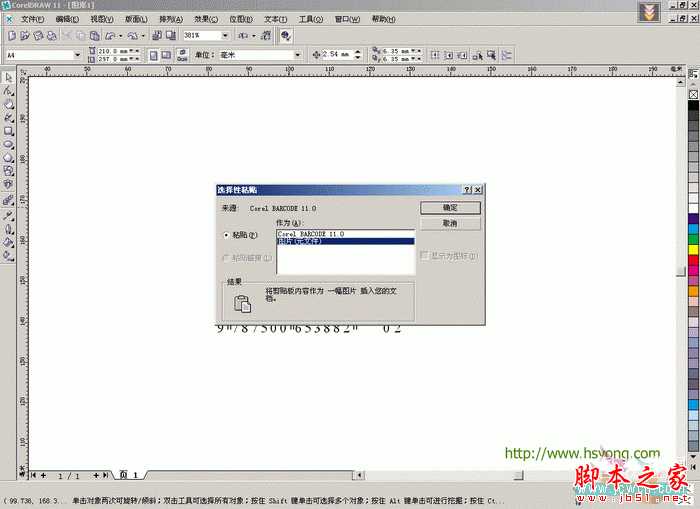The width and height of the screenshot is (700, 509).
Task: Click the Redo icon
Action: pos(132,35)
